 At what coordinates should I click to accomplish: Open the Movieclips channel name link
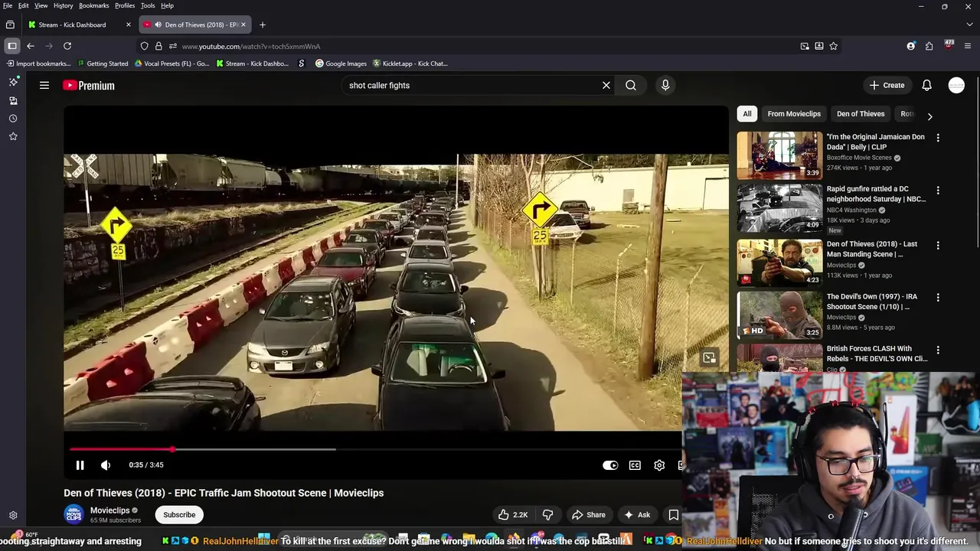pos(109,510)
